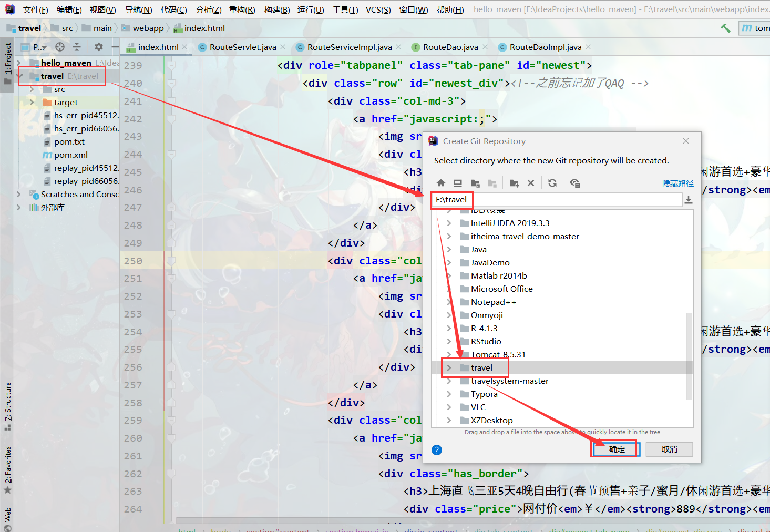Close the index.html editor tab
This screenshot has height=532, width=770.
pos(185,47)
